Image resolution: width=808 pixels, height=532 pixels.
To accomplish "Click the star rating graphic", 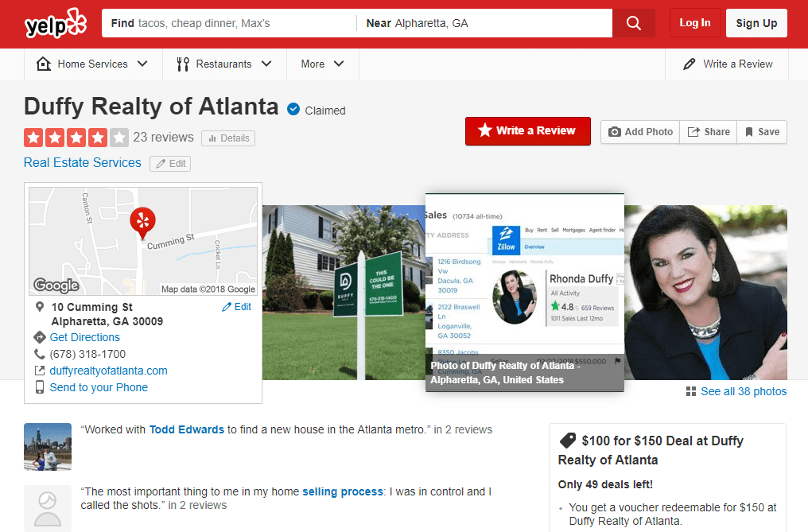I will (x=76, y=138).
